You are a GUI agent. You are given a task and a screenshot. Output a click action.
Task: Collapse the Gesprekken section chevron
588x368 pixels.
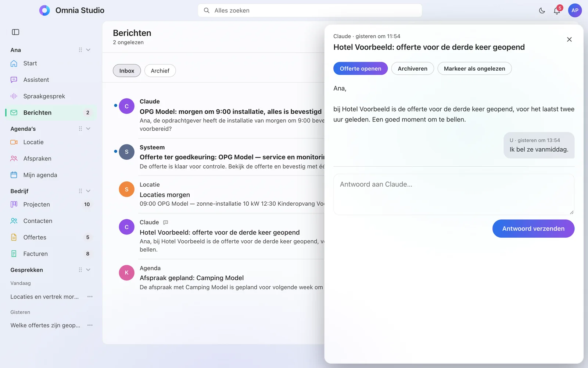pyautogui.click(x=88, y=270)
